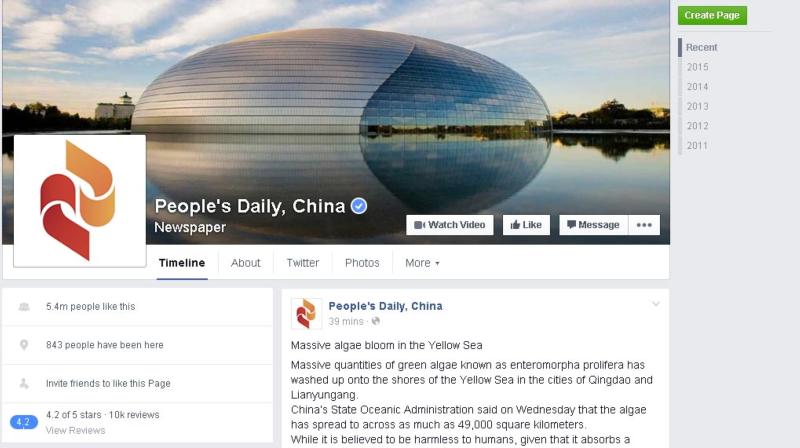
Task: Send a Message to the page
Action: tap(593, 225)
